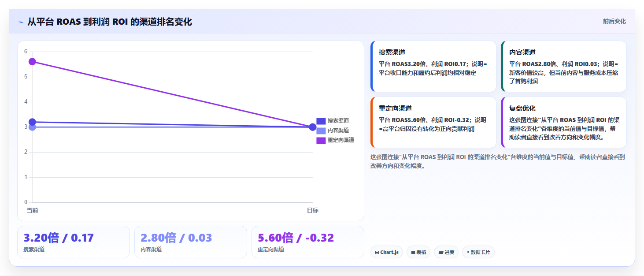The height and width of the screenshot is (276, 644).
Task: Click the light blue 内容渠道 point at 当前
Action: tap(32, 127)
